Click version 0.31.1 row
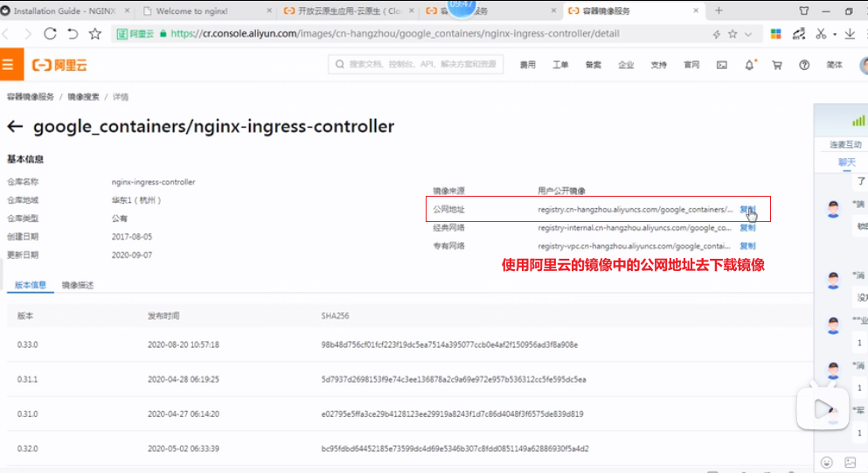868x473 pixels. coord(410,379)
